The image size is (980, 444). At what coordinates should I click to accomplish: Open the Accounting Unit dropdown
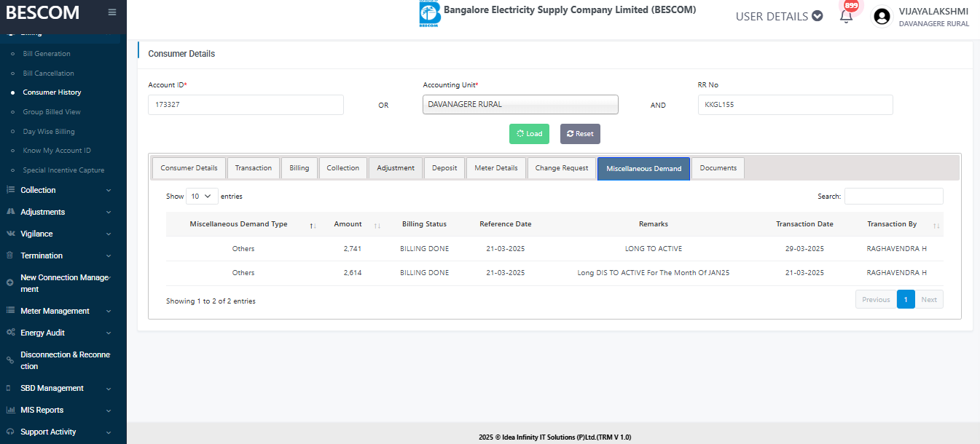click(x=520, y=105)
